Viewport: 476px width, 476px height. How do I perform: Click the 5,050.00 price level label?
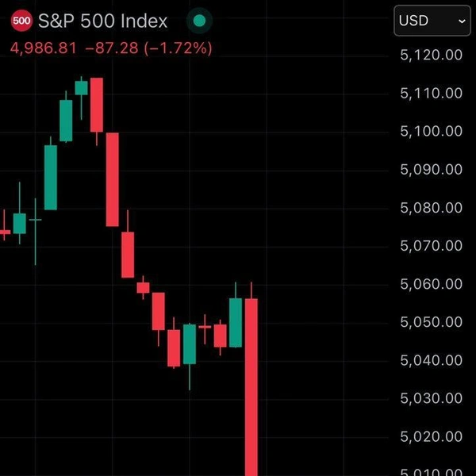pos(432,322)
